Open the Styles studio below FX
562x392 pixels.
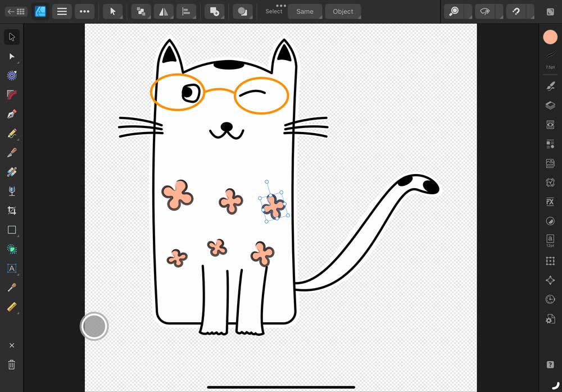(550, 221)
